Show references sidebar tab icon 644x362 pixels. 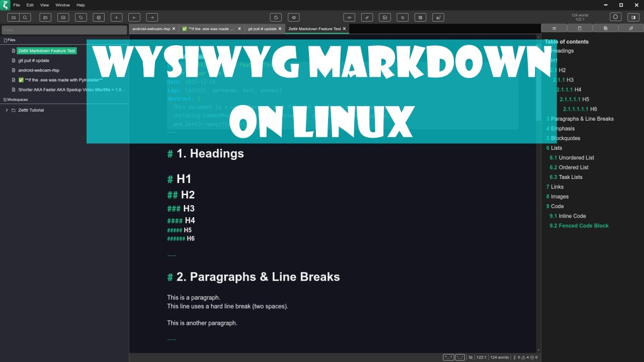coord(580,28)
